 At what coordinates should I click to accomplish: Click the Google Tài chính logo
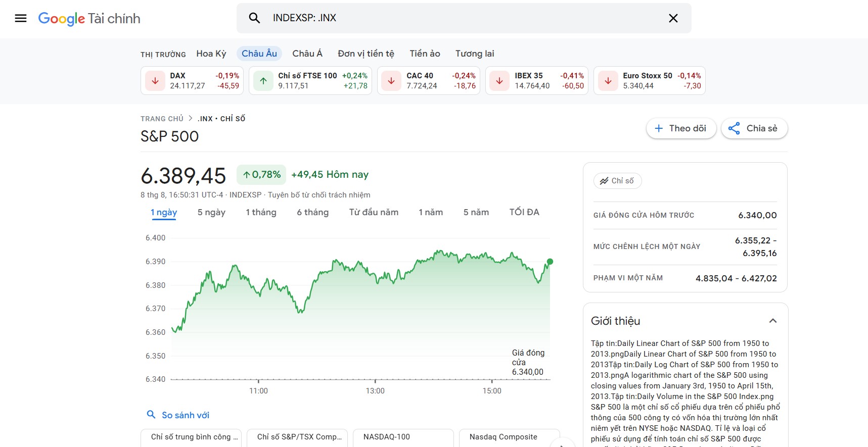89,19
